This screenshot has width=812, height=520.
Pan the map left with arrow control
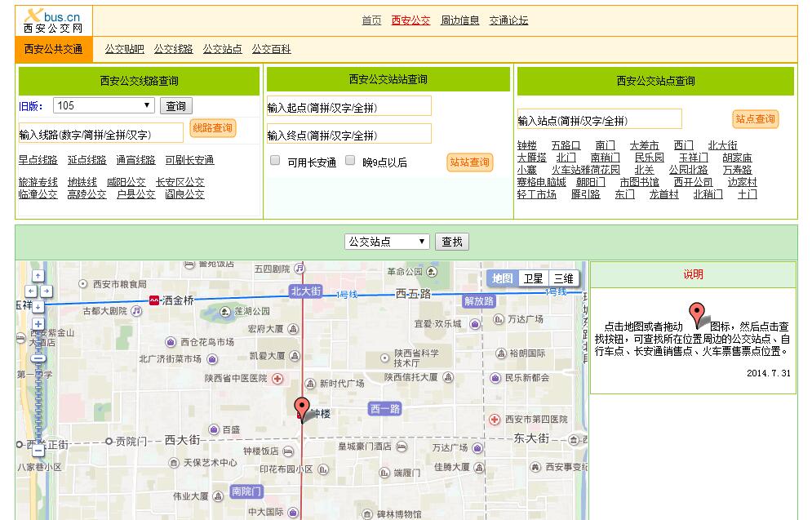coord(30,291)
